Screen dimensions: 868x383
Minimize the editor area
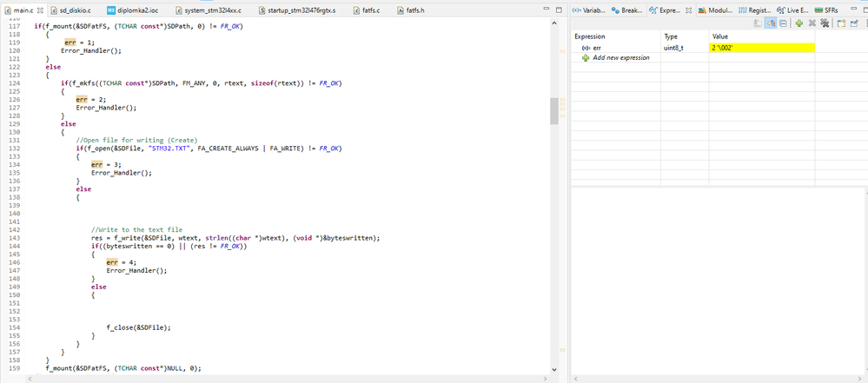[547, 10]
